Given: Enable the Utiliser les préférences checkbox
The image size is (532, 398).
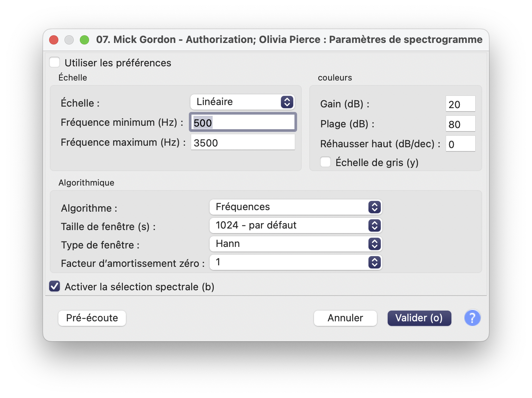Looking at the screenshot, I should tap(55, 62).
